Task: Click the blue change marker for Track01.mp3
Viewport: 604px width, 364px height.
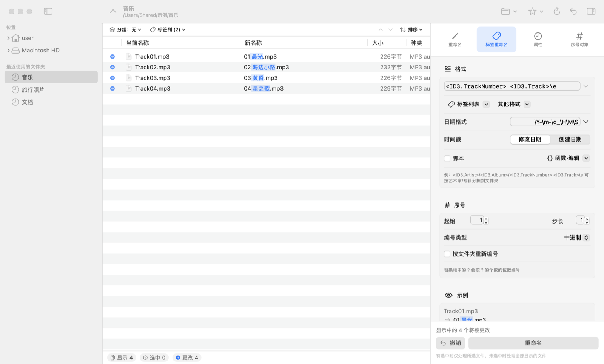Action: click(112, 56)
